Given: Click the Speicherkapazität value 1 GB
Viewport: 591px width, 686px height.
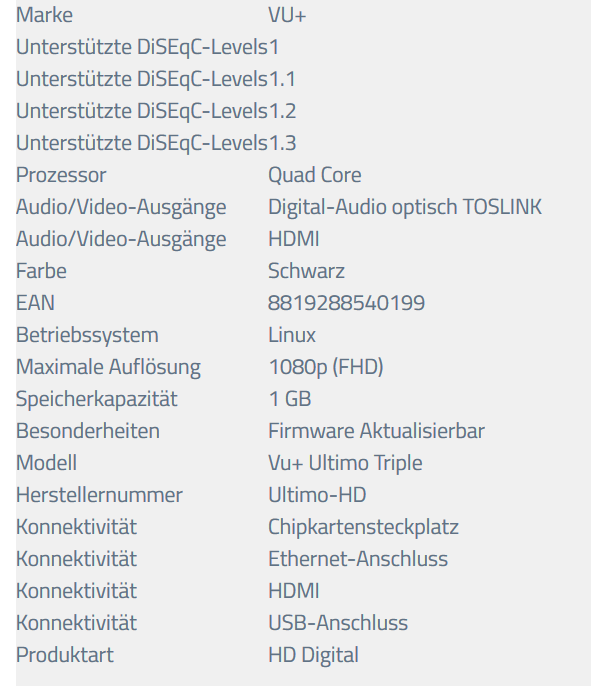Looking at the screenshot, I should tap(290, 399).
